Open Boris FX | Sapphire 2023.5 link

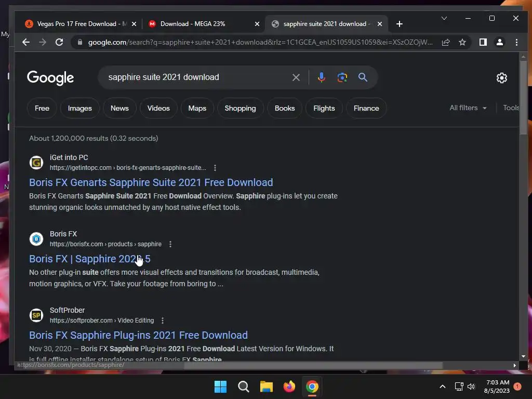coord(89,259)
